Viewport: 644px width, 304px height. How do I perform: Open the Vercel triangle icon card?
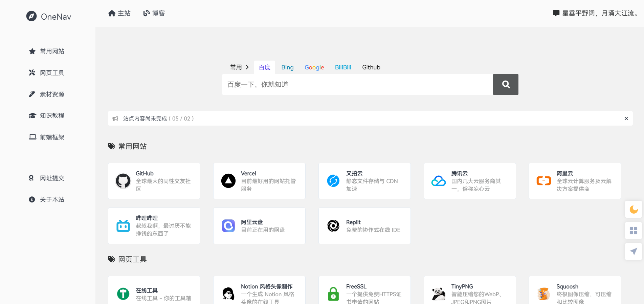pos(228,181)
